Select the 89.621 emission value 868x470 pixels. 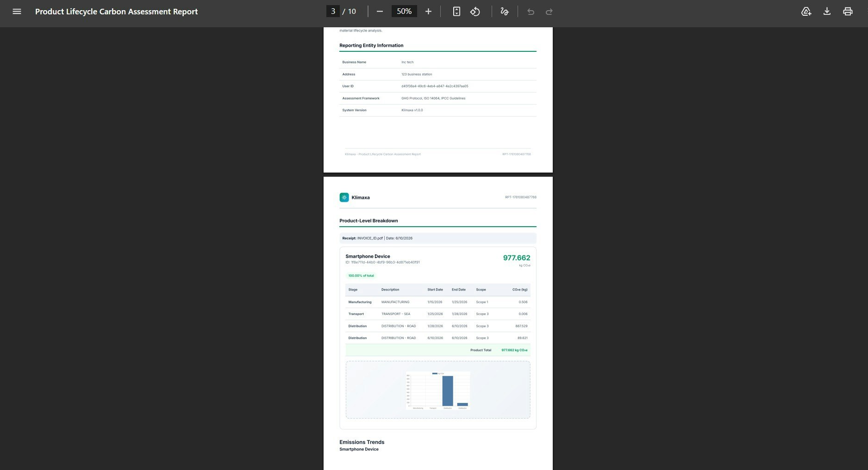click(522, 338)
